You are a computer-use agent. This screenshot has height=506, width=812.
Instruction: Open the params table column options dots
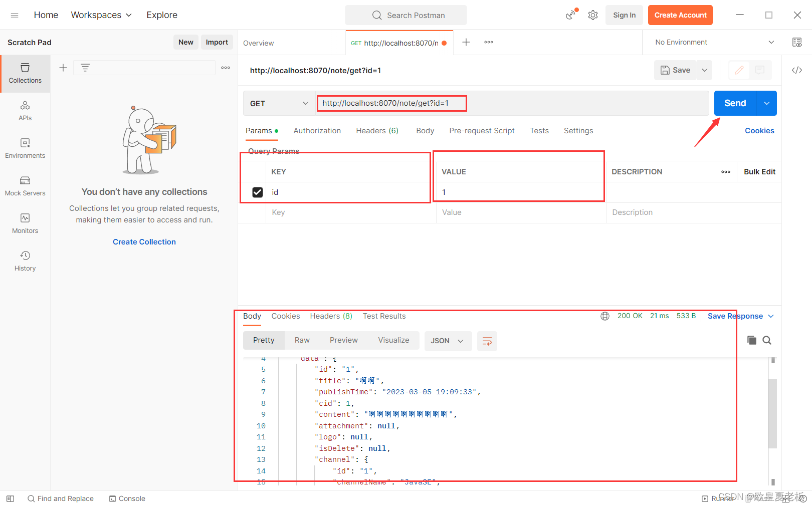coord(726,172)
